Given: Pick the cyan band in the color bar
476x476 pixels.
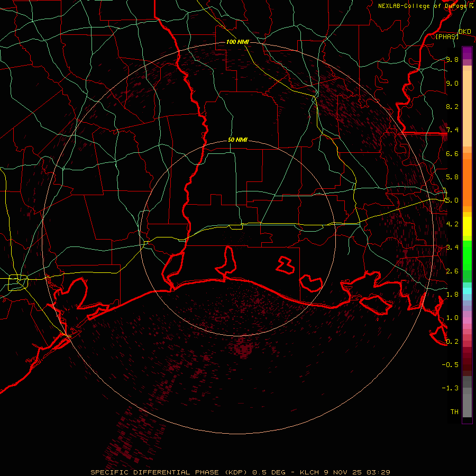Looking at the screenshot, I should tap(467, 290).
